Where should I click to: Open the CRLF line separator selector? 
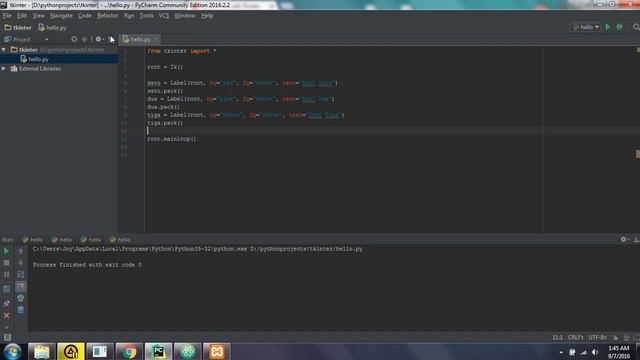[576, 338]
